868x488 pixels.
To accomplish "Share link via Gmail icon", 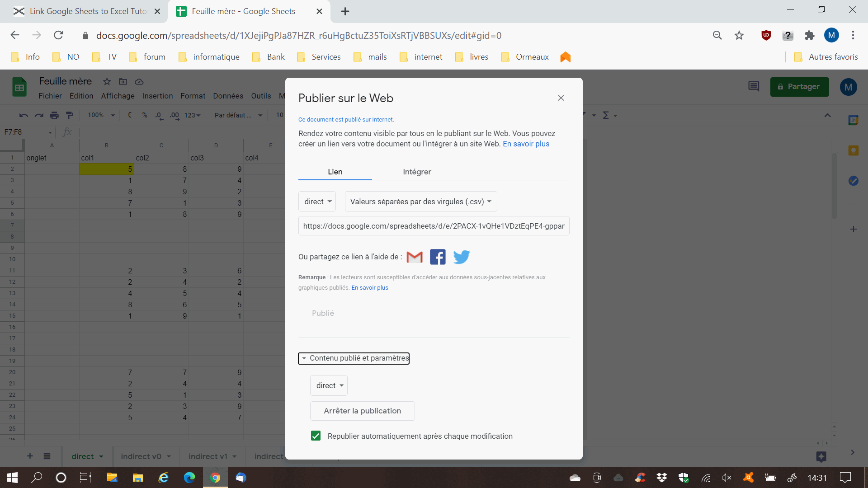I will coord(415,257).
